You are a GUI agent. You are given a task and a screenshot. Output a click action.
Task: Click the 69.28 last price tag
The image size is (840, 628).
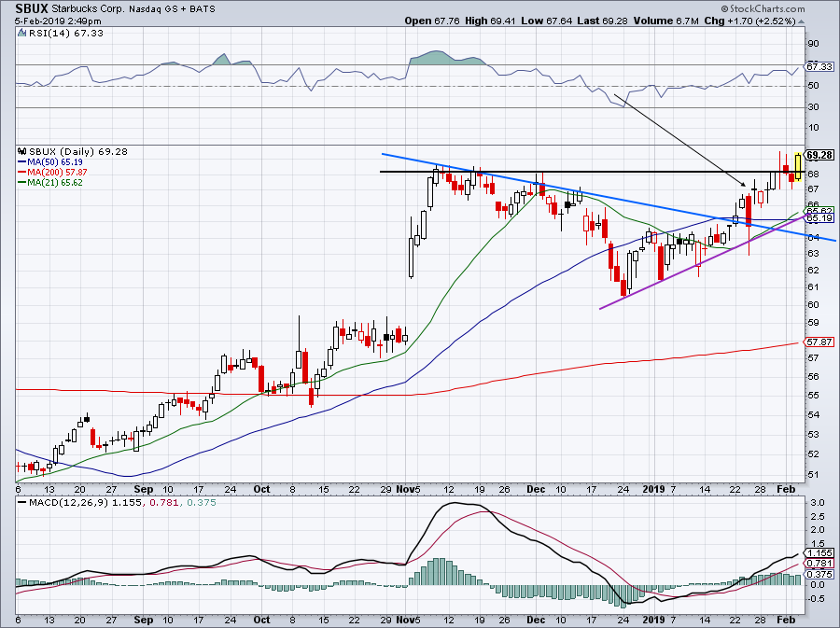(819, 155)
